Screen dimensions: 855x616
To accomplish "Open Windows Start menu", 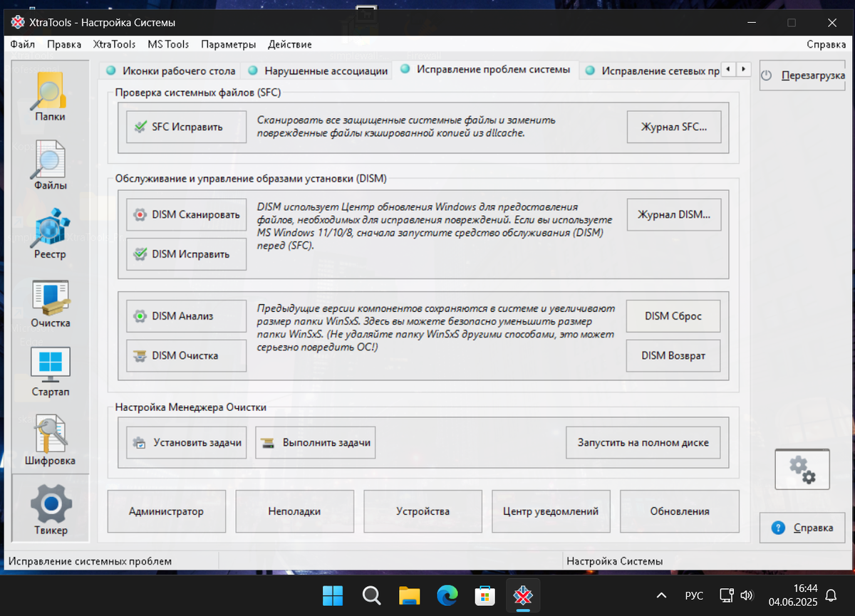I will (332, 595).
